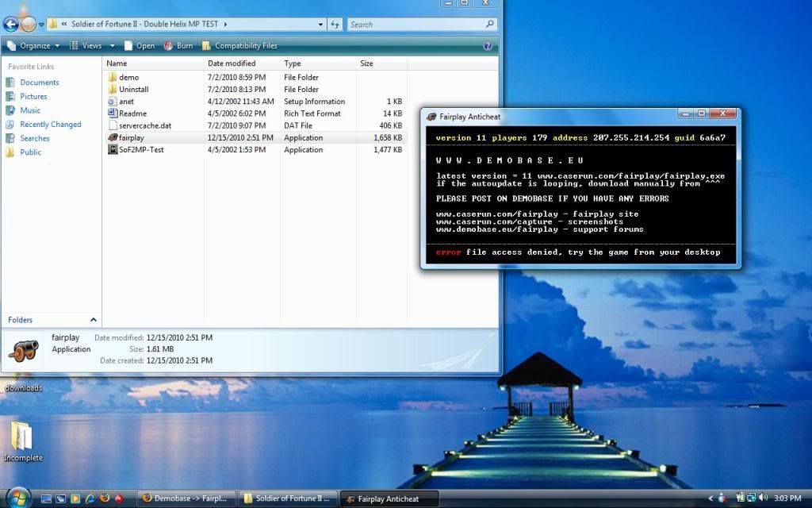The width and height of the screenshot is (812, 508).
Task: Launch Internet Explorer from Quick Launch
Action: click(x=90, y=498)
